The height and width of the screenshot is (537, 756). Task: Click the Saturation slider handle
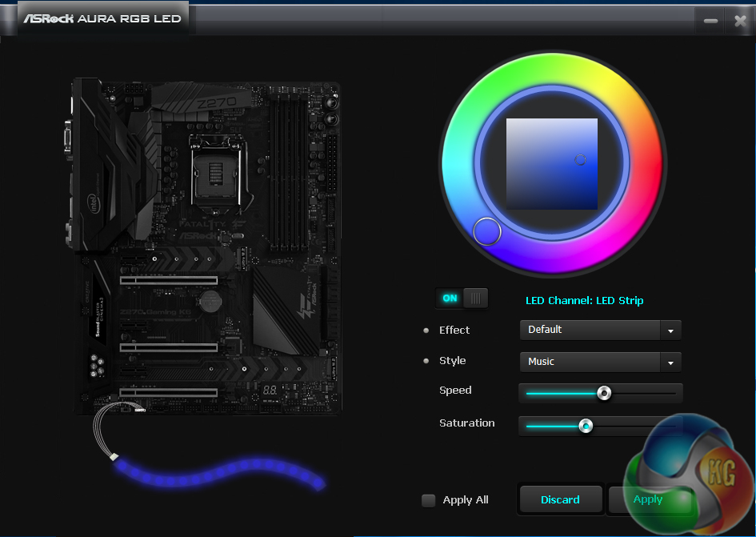click(x=586, y=426)
